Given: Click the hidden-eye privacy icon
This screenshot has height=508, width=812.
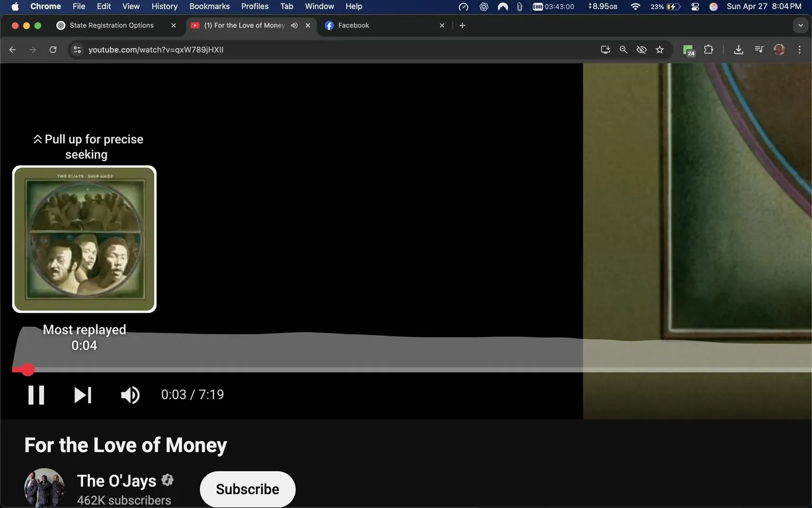Looking at the screenshot, I should tap(641, 49).
